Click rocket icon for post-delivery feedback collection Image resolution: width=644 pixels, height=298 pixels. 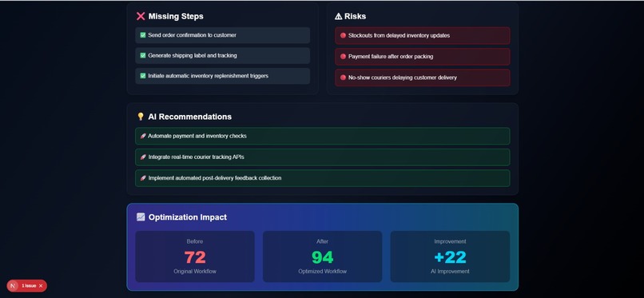click(x=143, y=177)
